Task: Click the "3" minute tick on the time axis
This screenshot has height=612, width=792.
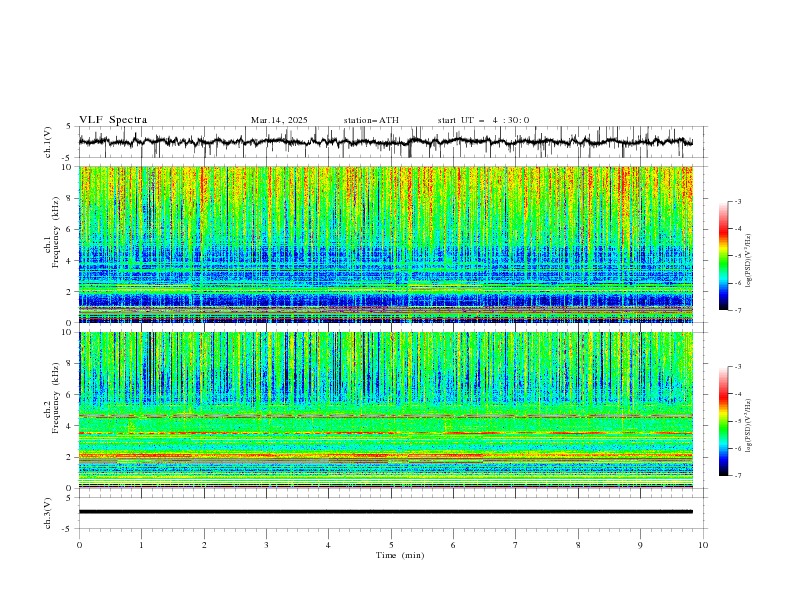Action: (x=266, y=545)
